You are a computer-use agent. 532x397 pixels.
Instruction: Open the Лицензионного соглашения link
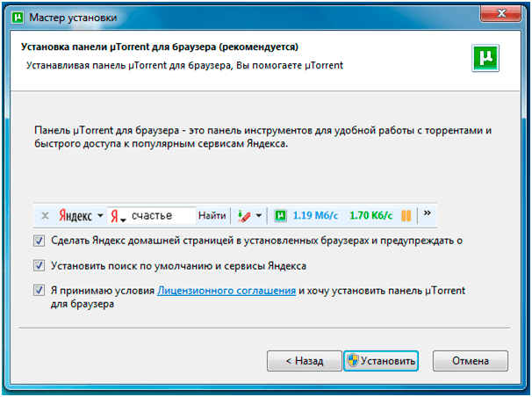pyautogui.click(x=226, y=290)
